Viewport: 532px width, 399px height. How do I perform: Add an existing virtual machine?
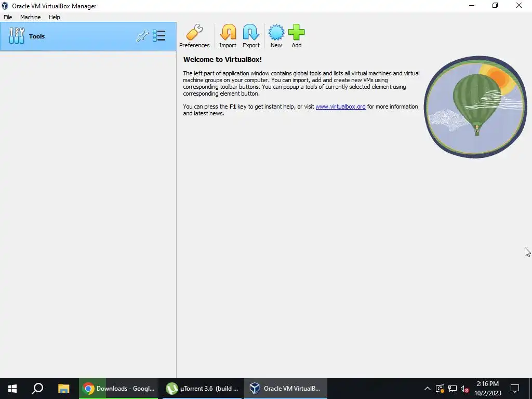click(297, 36)
